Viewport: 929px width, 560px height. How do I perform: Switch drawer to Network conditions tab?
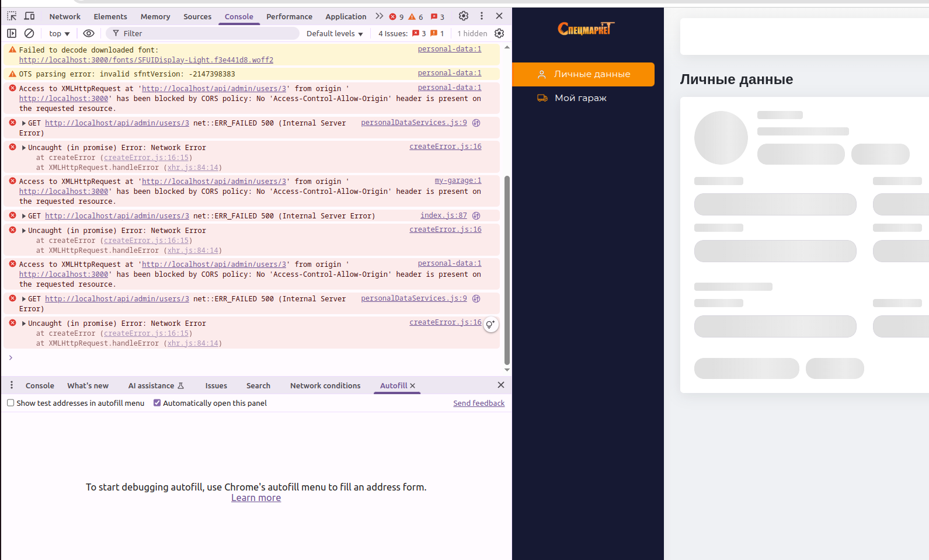(325, 385)
